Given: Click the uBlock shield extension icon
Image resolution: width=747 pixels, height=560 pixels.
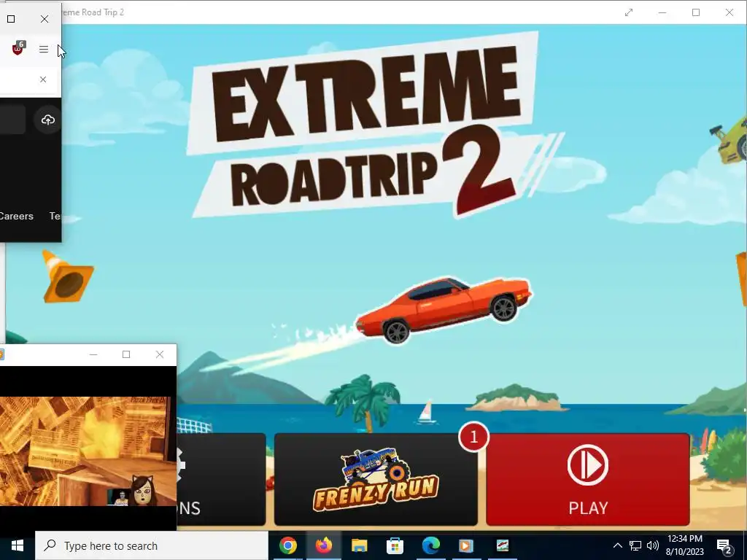Looking at the screenshot, I should (x=18, y=48).
